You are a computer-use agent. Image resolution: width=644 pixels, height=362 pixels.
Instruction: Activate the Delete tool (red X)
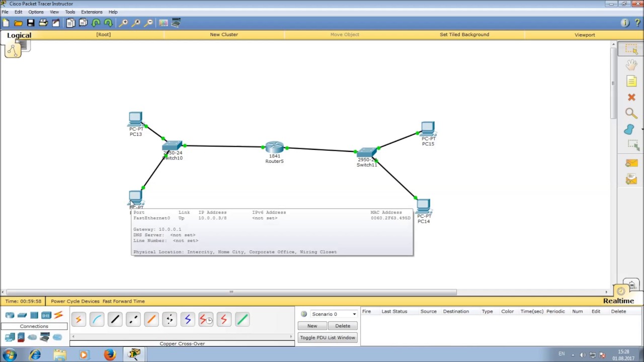(631, 97)
